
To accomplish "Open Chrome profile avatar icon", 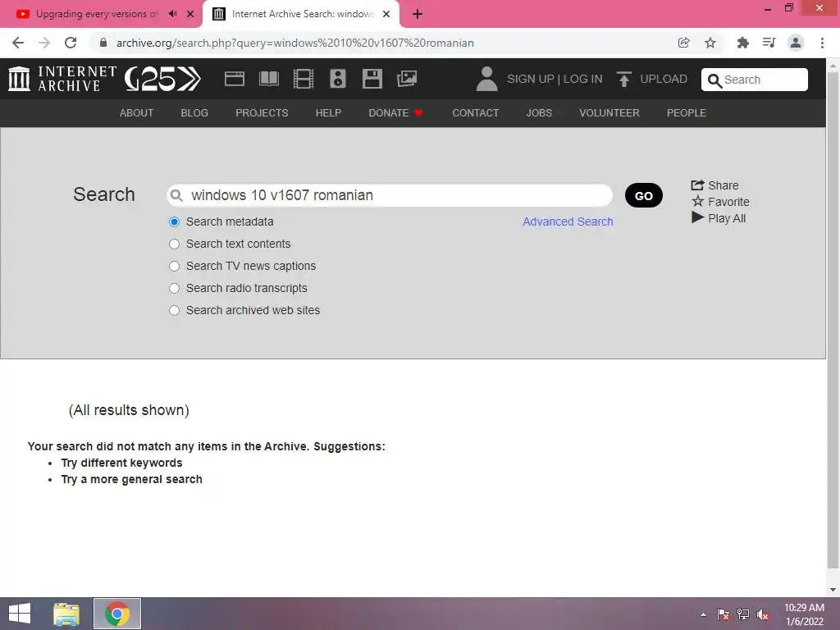I will [796, 43].
